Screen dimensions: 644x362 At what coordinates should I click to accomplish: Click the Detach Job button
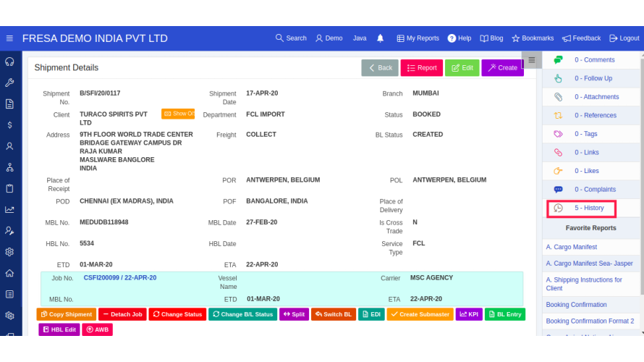[x=122, y=314]
